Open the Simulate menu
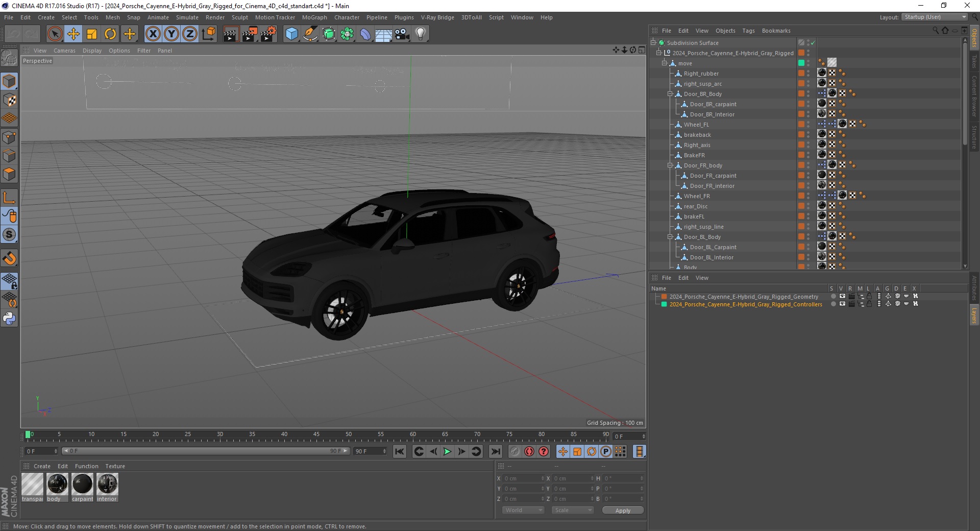 point(187,17)
